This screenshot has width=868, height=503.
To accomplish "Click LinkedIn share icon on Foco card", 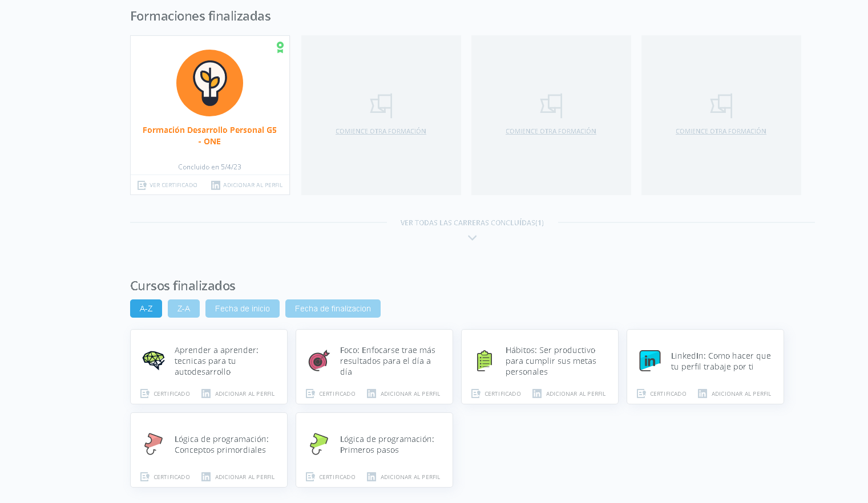I will point(372,394).
